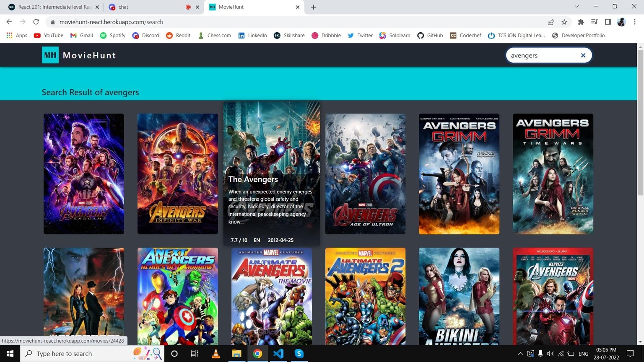This screenshot has height=362, width=644.
Task: Open Codechef bookmark
Action: (x=465, y=35)
